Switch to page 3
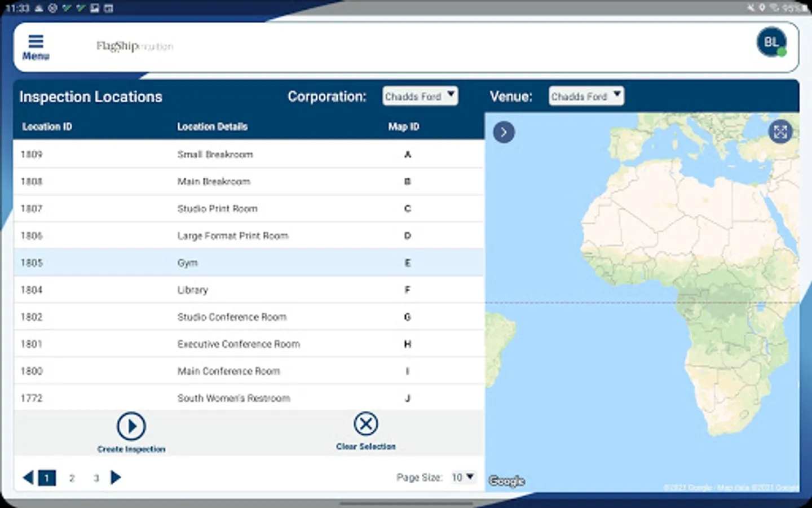812x508 pixels. point(96,478)
